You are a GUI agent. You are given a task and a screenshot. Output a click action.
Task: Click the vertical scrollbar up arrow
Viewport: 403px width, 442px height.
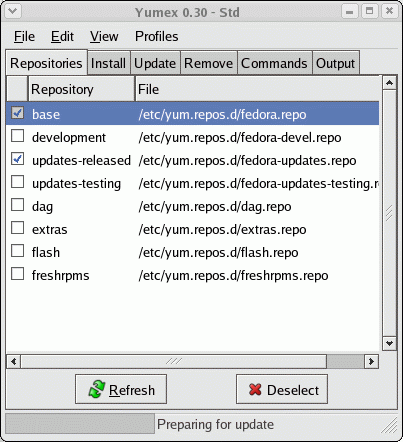point(389,83)
